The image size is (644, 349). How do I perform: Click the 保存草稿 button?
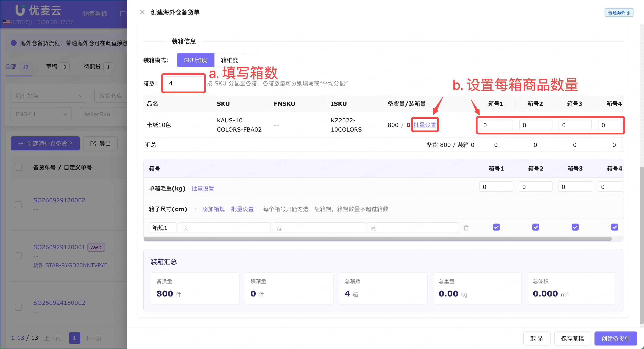pos(573,338)
